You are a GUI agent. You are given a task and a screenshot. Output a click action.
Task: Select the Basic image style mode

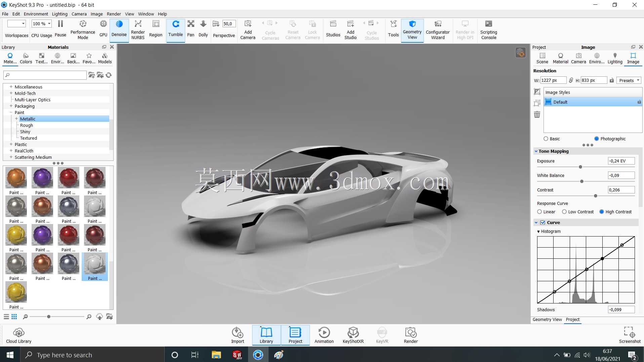tap(546, 139)
